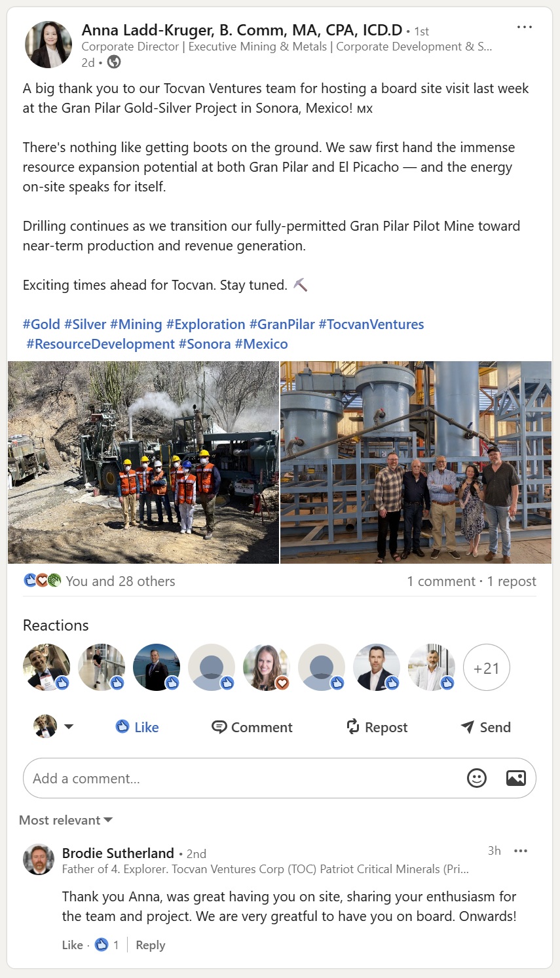Open the drilling rig site photo

pyautogui.click(x=143, y=462)
